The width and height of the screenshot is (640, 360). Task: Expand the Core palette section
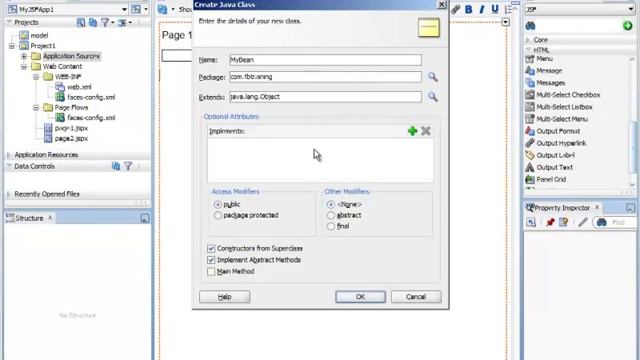pos(528,40)
